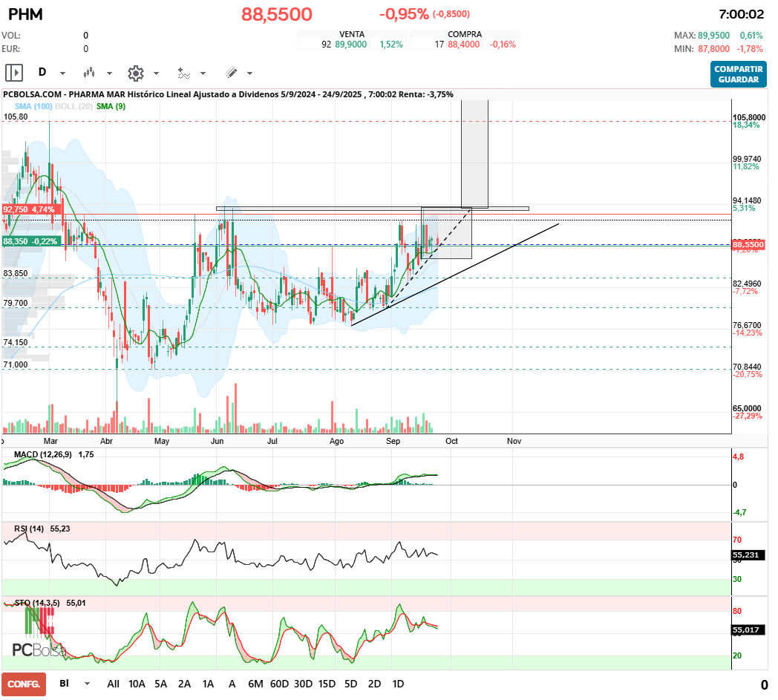Expand chart type dropdown arrow
The height and width of the screenshot is (700, 778).
coord(109,73)
